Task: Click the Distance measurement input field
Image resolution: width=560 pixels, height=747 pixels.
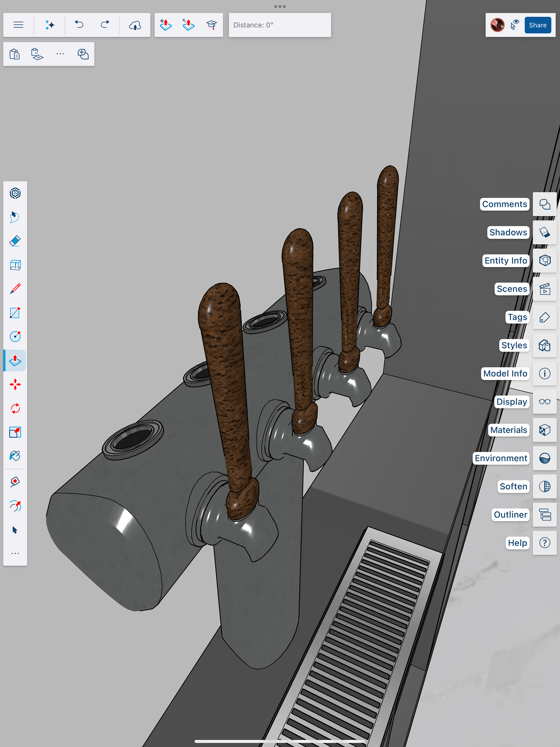Action: pos(279,25)
